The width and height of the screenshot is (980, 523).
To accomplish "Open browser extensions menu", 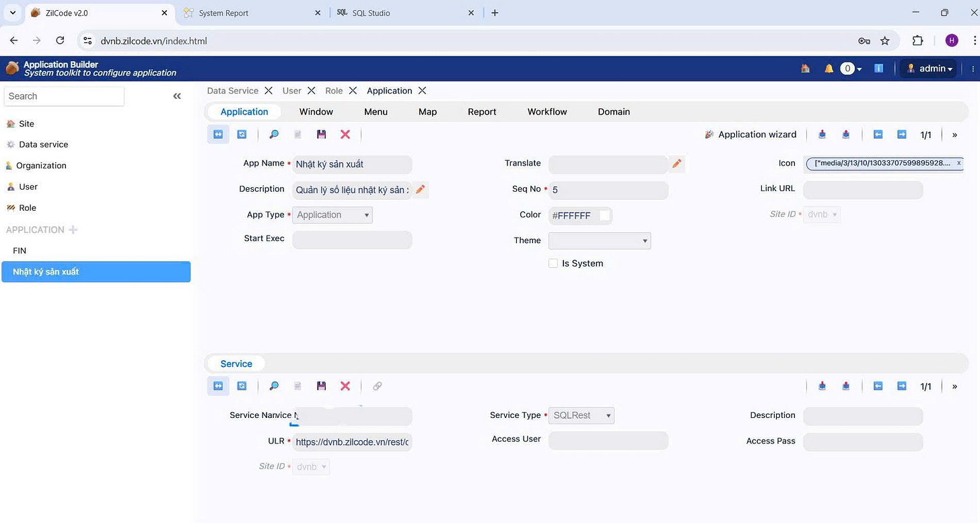I will coord(917,40).
